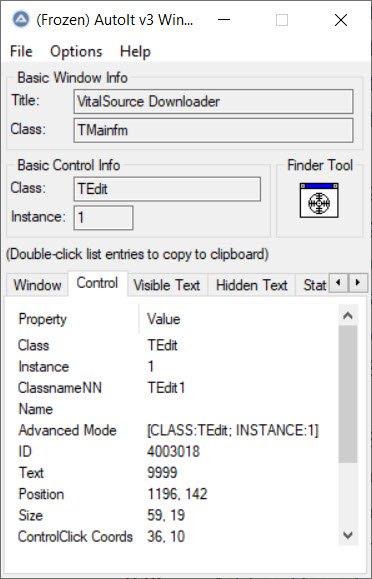Click the AutoIt logo in title bar
Screen dimensions: 372x579
(x=20, y=19)
